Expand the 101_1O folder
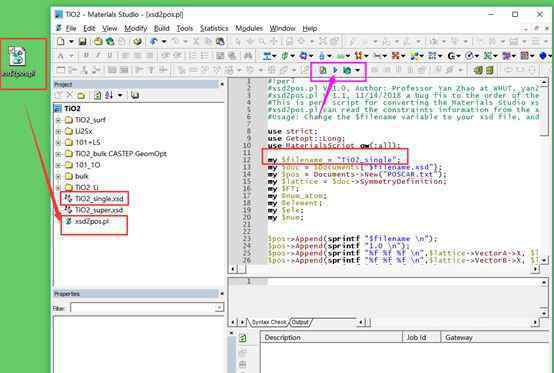554x373 pixels. pos(58,165)
